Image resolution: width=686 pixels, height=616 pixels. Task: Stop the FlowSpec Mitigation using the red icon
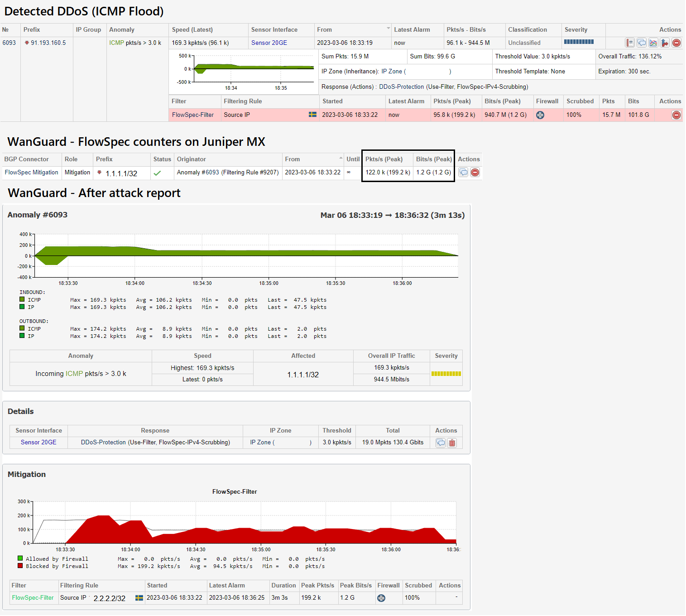[475, 172]
